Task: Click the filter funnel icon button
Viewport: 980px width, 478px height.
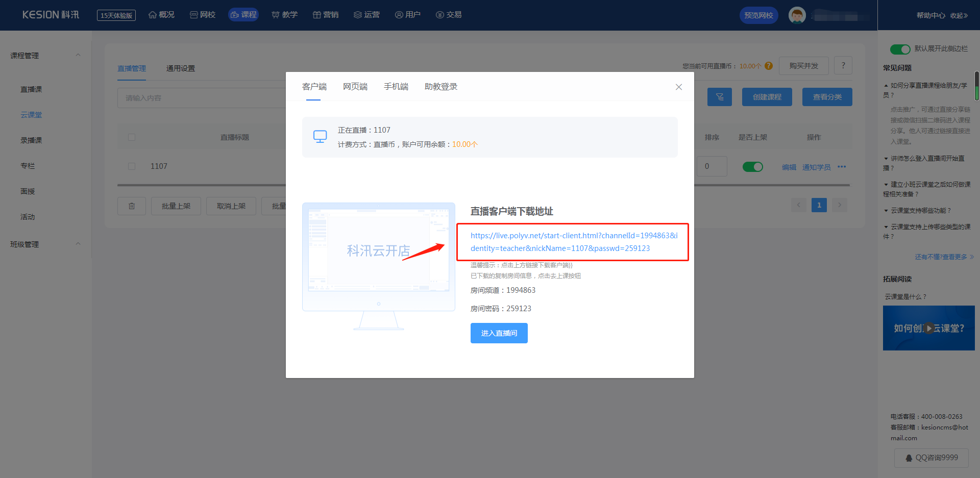Action: [x=719, y=97]
